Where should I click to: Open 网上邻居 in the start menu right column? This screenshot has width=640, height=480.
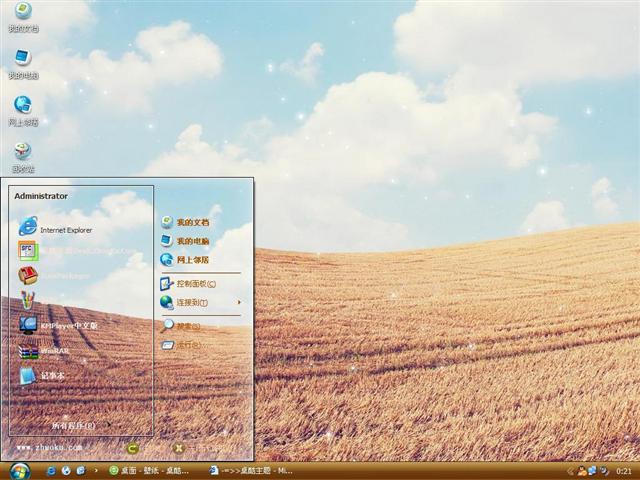[184, 260]
